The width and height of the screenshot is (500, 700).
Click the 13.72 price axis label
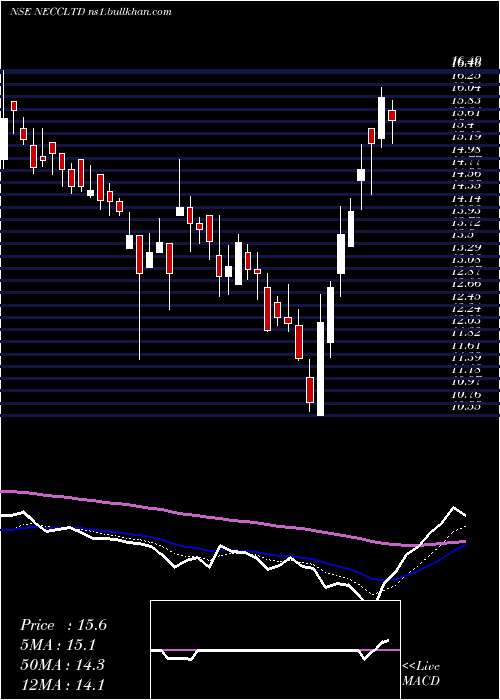point(466,222)
